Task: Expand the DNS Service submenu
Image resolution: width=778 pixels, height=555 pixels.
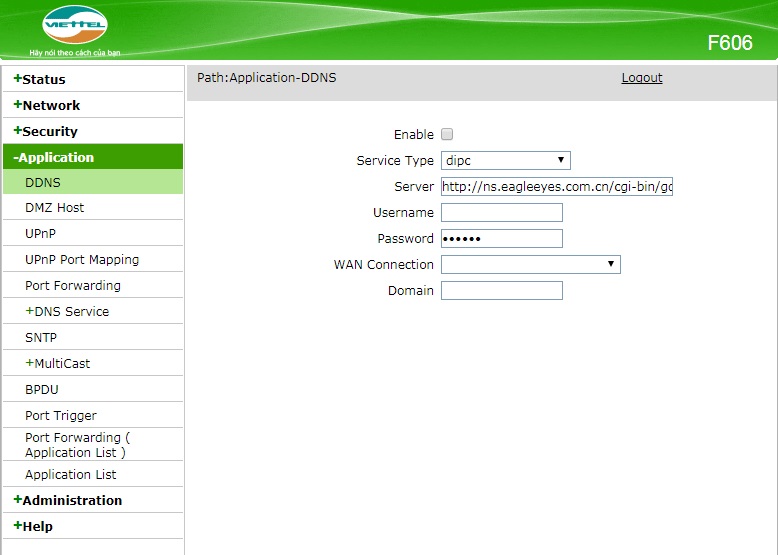Action: click(67, 311)
